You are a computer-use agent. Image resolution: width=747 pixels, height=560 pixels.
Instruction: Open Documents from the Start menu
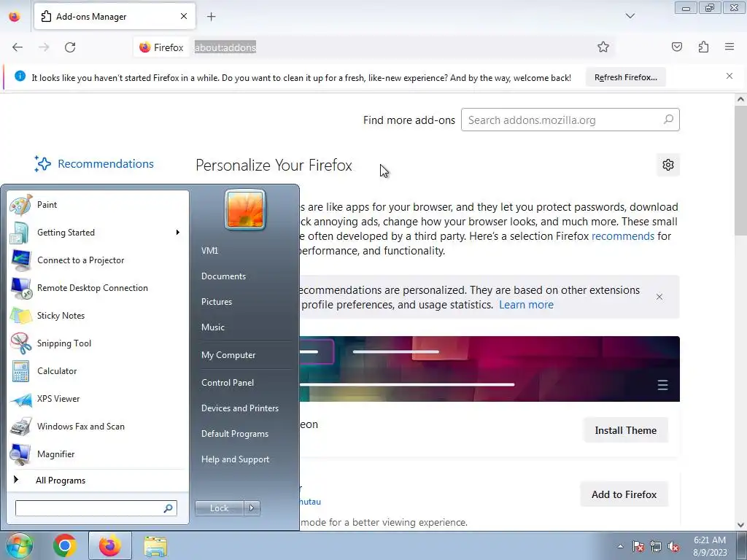click(x=223, y=276)
